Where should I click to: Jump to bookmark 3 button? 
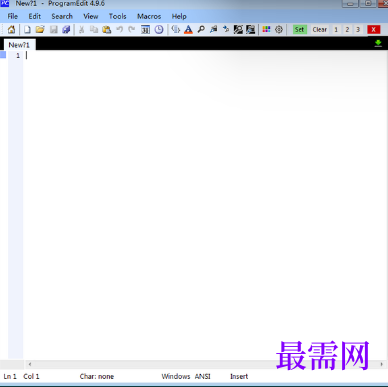point(358,30)
